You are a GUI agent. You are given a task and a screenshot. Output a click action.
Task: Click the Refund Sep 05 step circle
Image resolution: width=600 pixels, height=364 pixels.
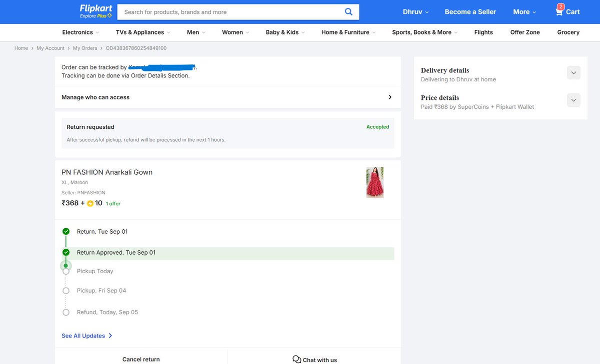pyautogui.click(x=66, y=312)
